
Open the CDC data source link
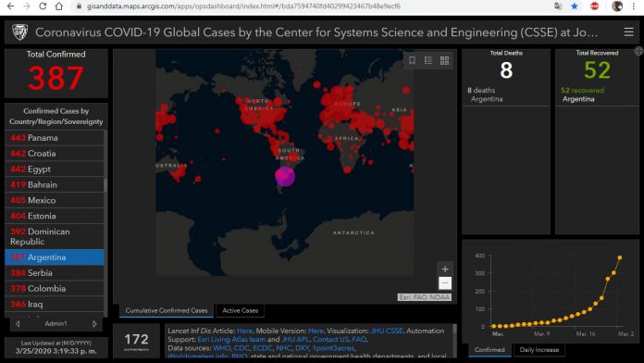click(241, 348)
